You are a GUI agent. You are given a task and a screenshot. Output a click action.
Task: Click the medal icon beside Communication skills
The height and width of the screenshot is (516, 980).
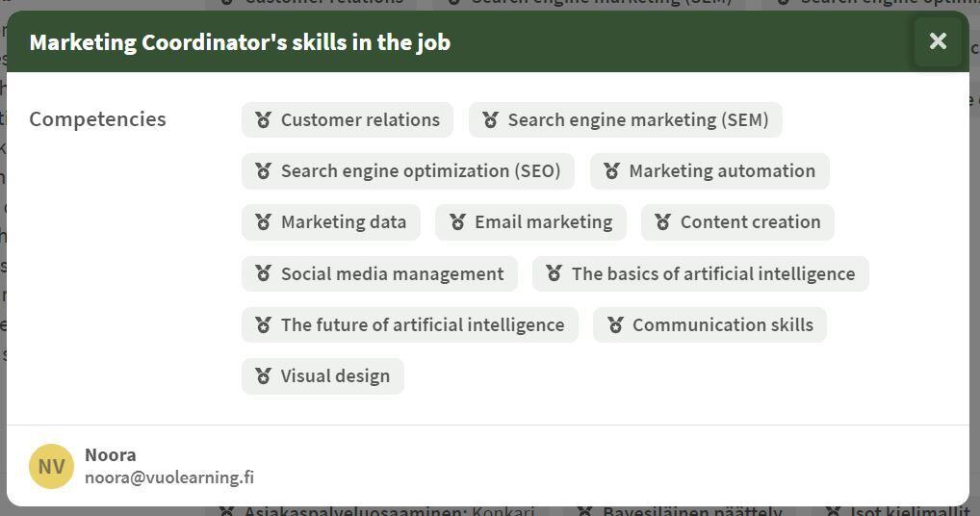click(615, 325)
